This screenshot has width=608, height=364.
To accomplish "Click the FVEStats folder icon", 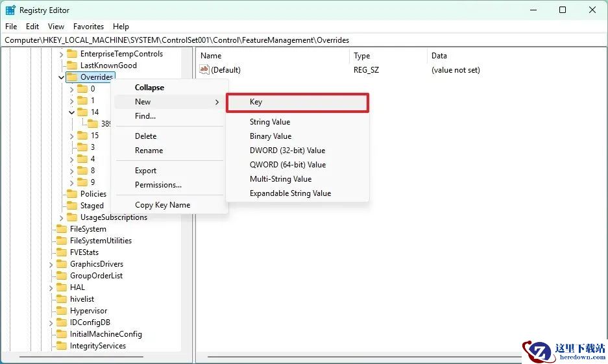I will 62,252.
